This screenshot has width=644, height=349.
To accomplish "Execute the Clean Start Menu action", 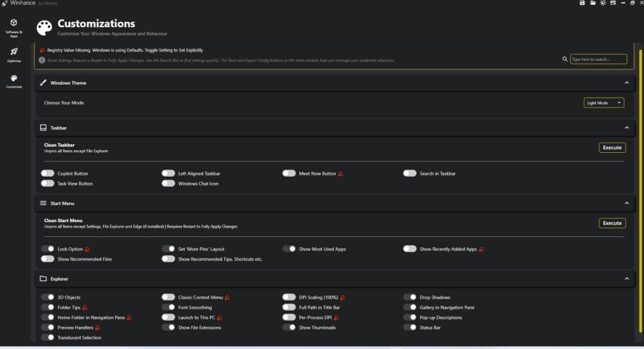I will point(611,223).
